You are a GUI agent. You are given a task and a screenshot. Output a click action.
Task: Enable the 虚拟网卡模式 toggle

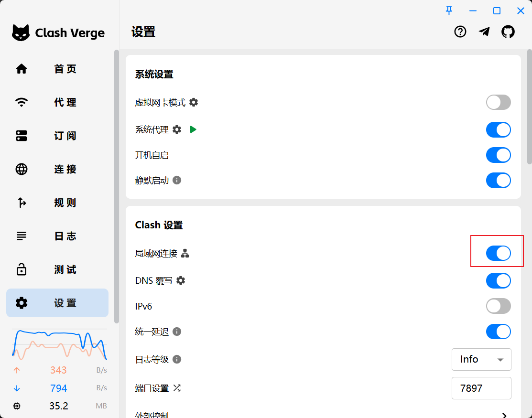point(498,102)
